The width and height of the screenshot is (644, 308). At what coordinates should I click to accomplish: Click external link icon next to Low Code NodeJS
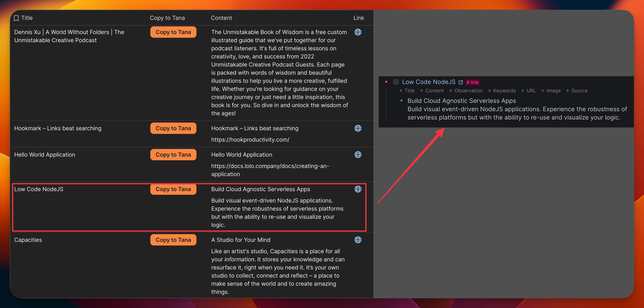click(461, 82)
